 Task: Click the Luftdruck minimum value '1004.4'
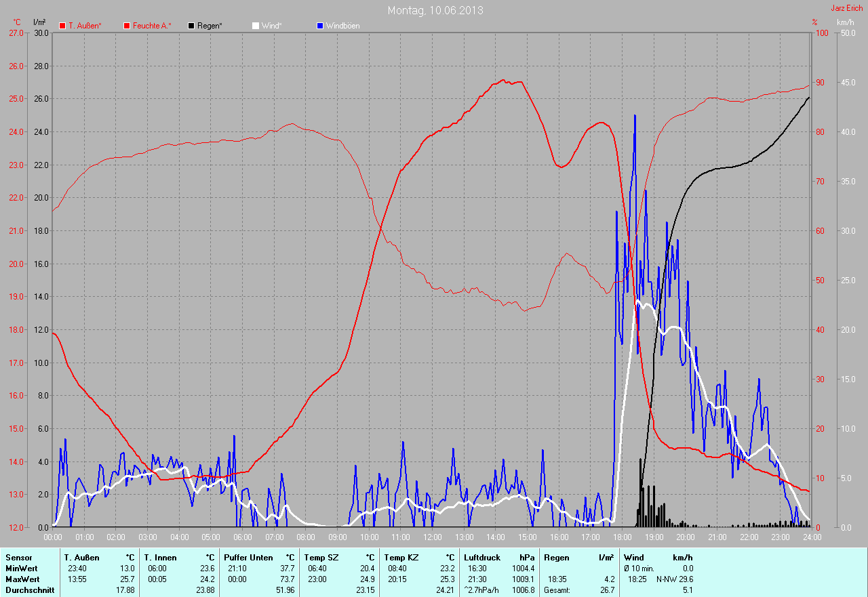(x=524, y=569)
